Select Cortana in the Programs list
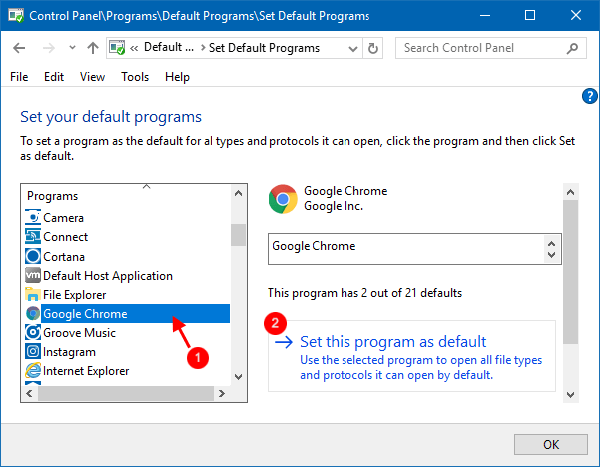 point(64,257)
